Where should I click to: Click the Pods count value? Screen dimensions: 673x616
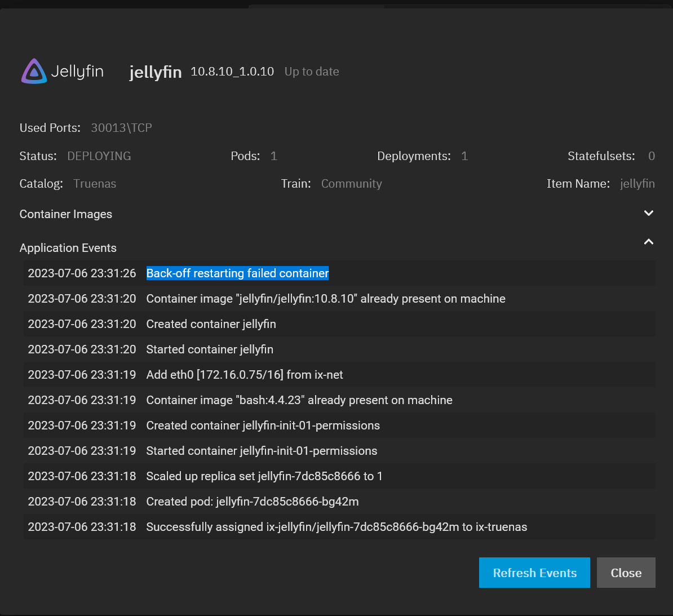point(274,156)
